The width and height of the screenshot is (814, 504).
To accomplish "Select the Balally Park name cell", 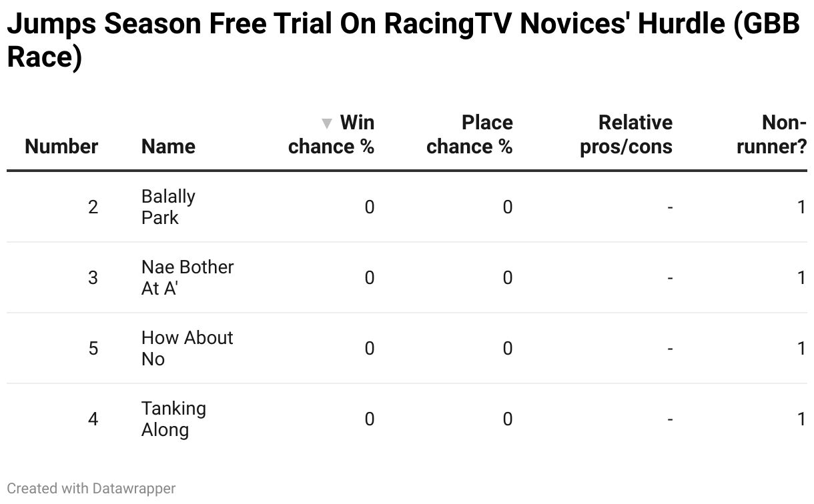I will (x=168, y=207).
